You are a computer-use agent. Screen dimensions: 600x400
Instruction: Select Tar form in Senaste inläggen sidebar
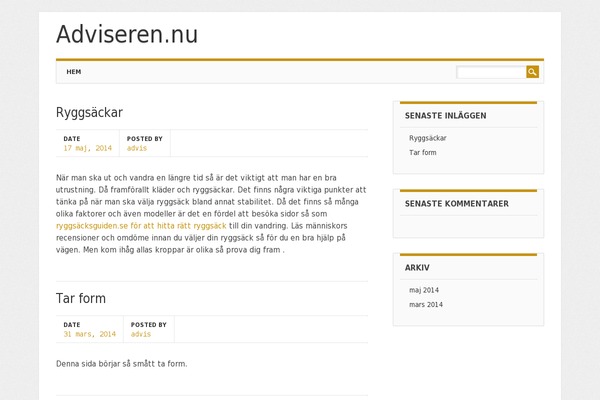422,152
